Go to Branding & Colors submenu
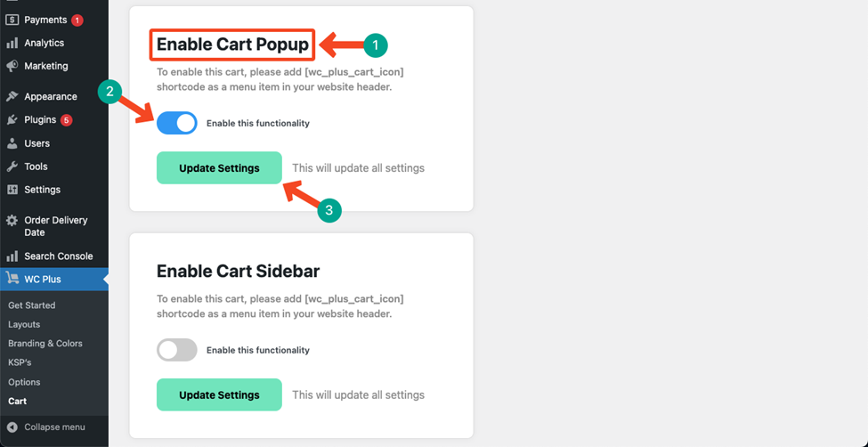868x447 pixels. (x=45, y=344)
